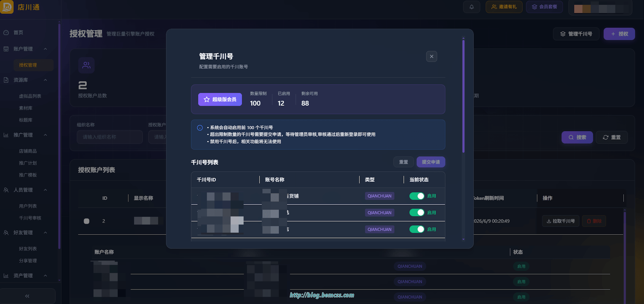
Task: Click the 邀请有礼 button
Action: click(x=504, y=7)
